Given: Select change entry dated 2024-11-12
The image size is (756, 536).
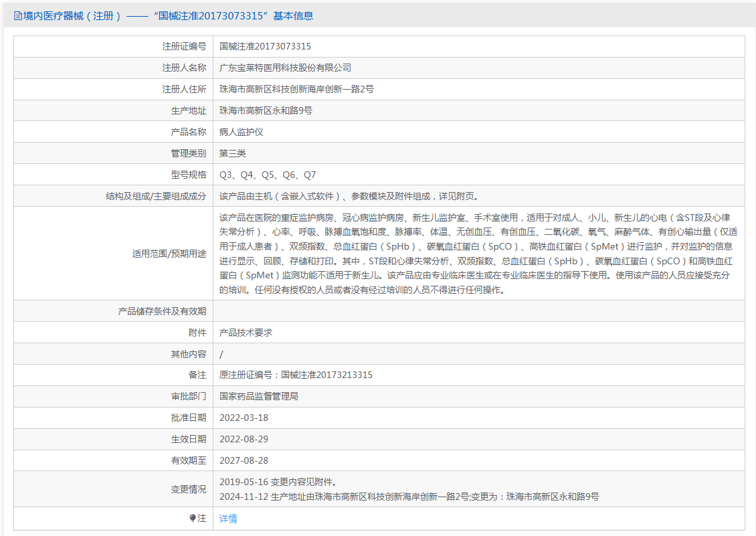Looking at the screenshot, I should point(409,497).
